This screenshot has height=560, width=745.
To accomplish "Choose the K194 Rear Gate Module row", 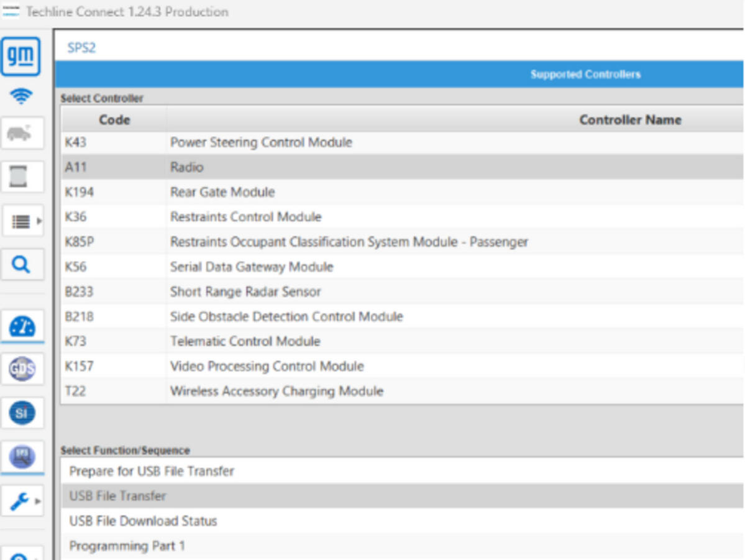I will point(402,192).
